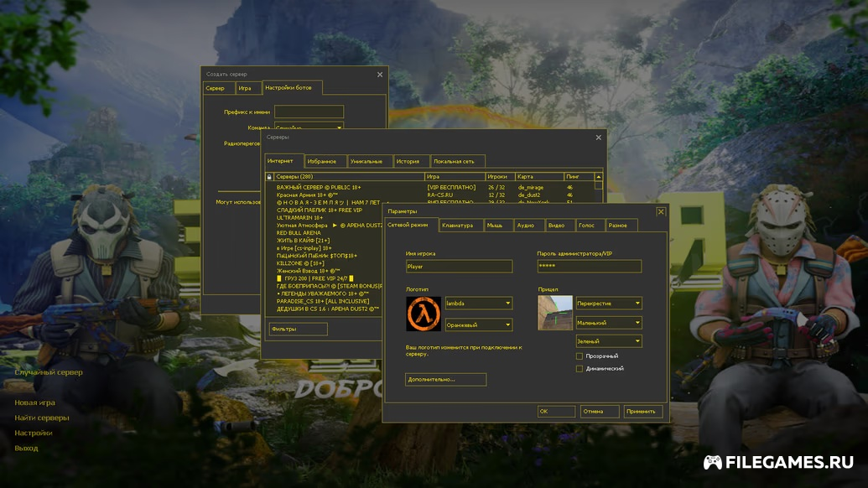This screenshot has width=868, height=488.
Task: Click the lambda logo preview image
Action: pyautogui.click(x=424, y=314)
